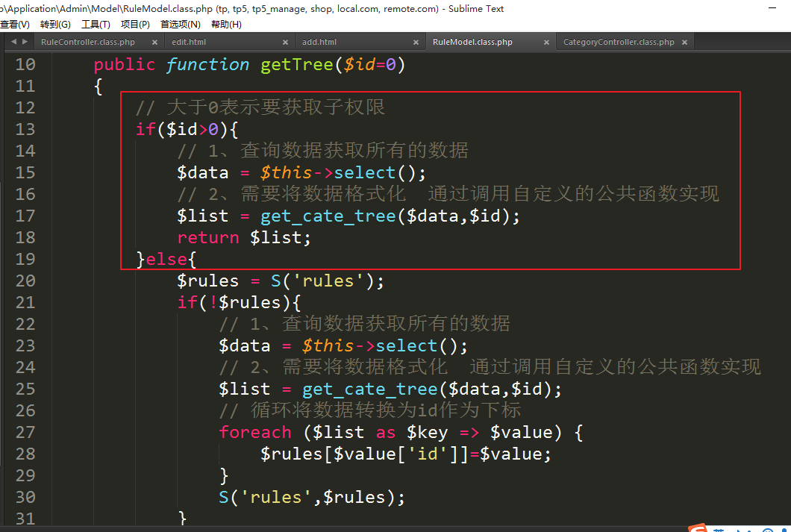The height and width of the screenshot is (532, 791).
Task: Close the add.html tab
Action: pyautogui.click(x=415, y=43)
